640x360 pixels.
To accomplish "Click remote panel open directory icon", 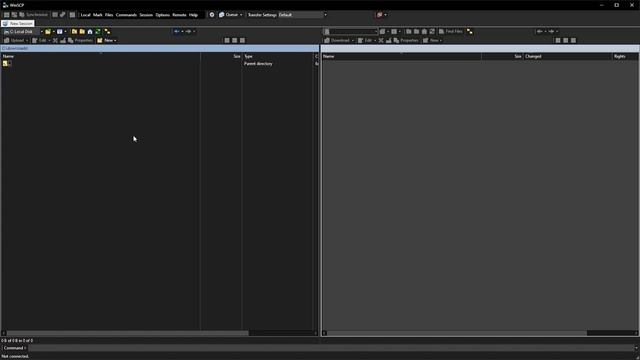I will click(382, 31).
